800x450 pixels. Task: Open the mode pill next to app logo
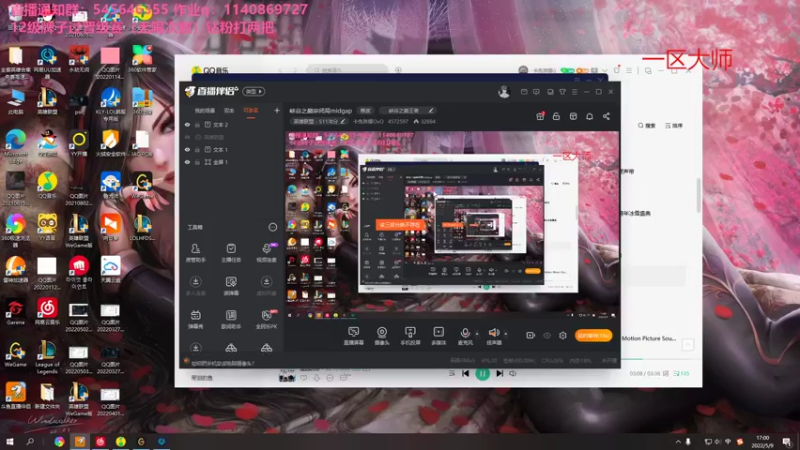(254, 91)
